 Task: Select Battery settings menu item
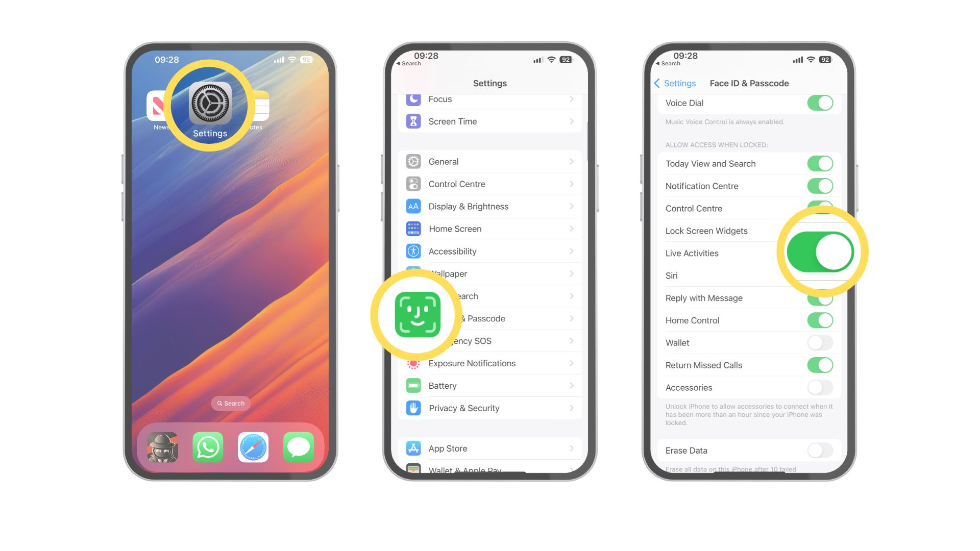click(x=490, y=385)
